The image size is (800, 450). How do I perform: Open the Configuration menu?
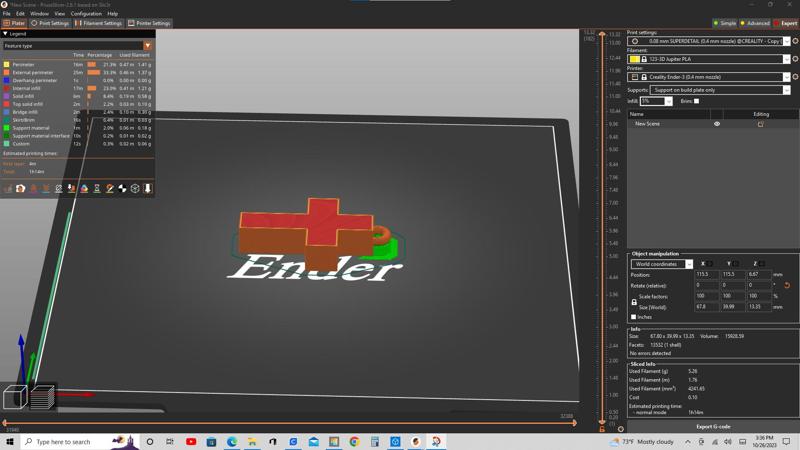click(86, 14)
